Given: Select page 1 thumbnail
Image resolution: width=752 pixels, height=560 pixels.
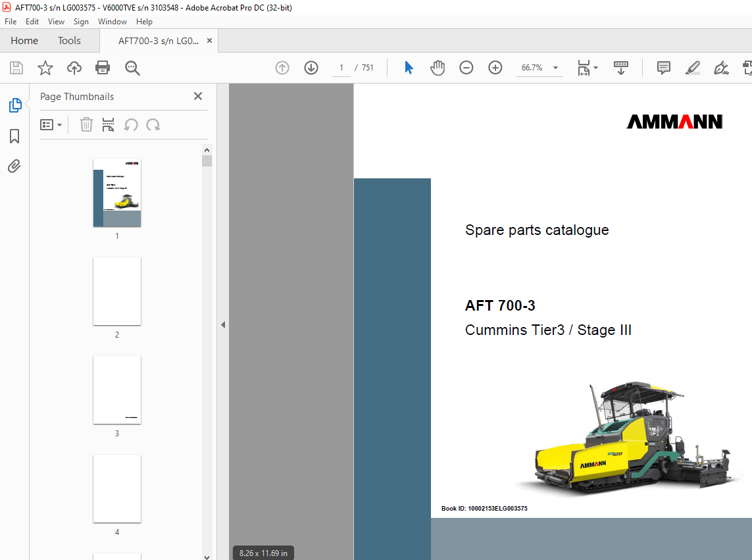Looking at the screenshot, I should coord(117,192).
